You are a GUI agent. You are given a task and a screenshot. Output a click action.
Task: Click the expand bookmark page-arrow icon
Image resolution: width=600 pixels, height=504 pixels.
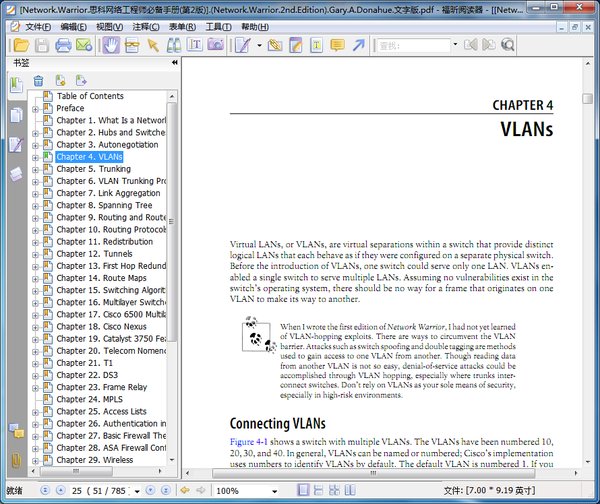pos(81,81)
